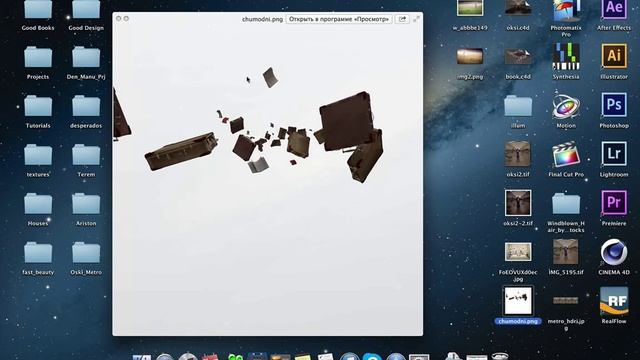The image size is (640, 360).
Task: Select the img2.png file
Action: coord(470,56)
